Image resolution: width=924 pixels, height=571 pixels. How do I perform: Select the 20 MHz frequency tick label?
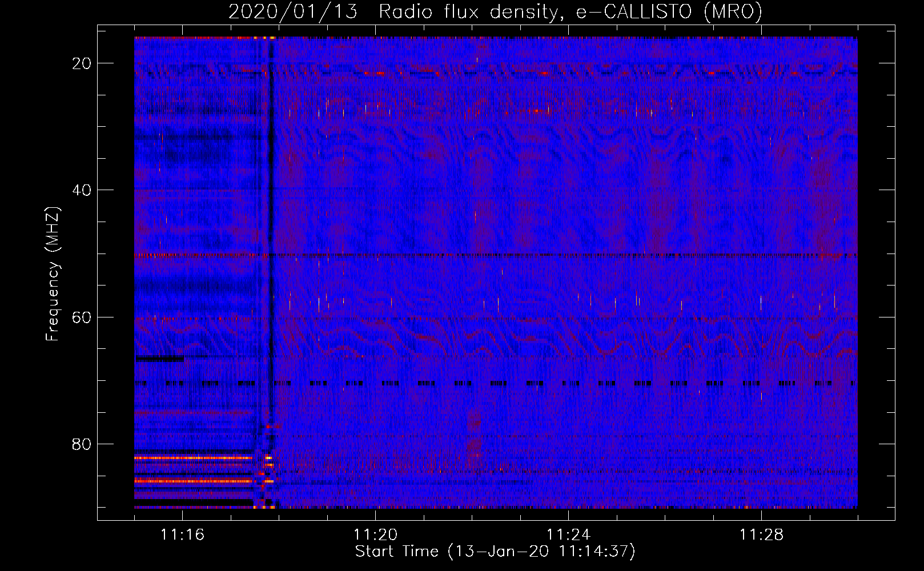point(82,63)
